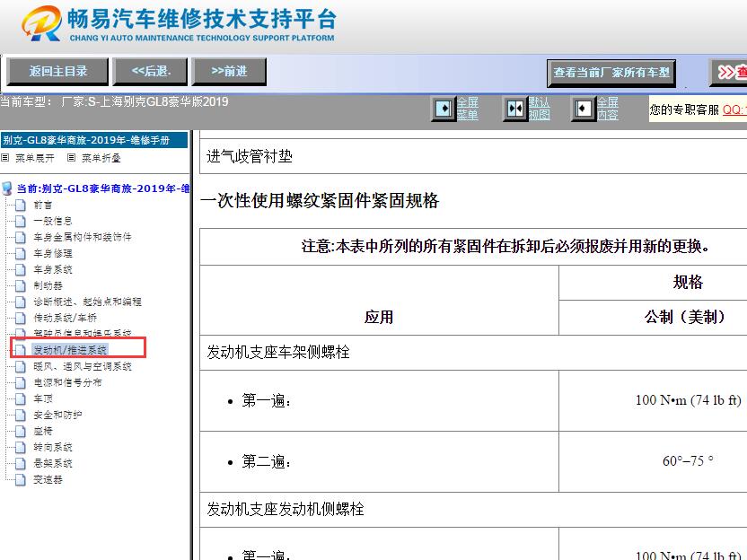Open 转向系统 tree item
This screenshot has height=560, width=747.
click(x=52, y=447)
